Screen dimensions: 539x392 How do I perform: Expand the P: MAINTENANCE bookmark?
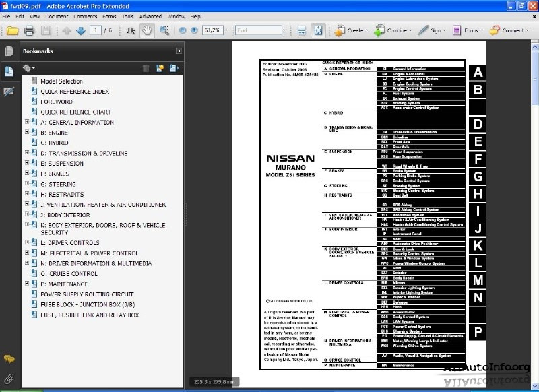(x=27, y=284)
